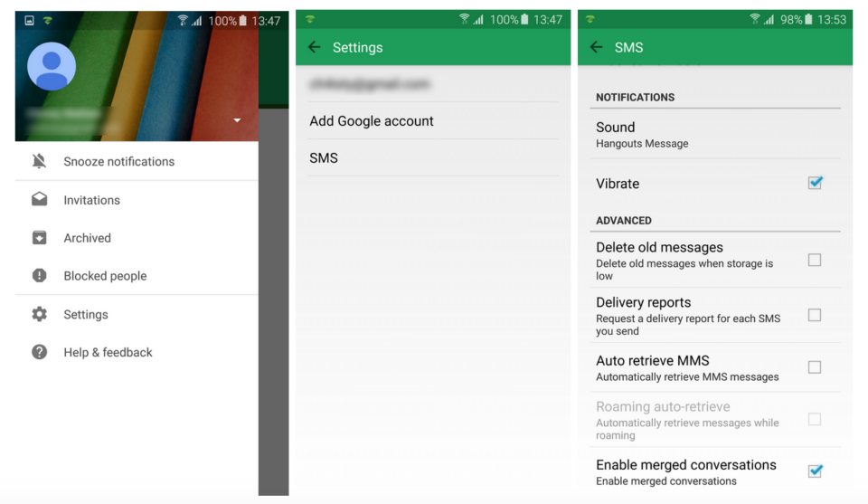Image resolution: width=868 pixels, height=504 pixels.
Task: Open Invitations envelope icon
Action: tap(39, 199)
